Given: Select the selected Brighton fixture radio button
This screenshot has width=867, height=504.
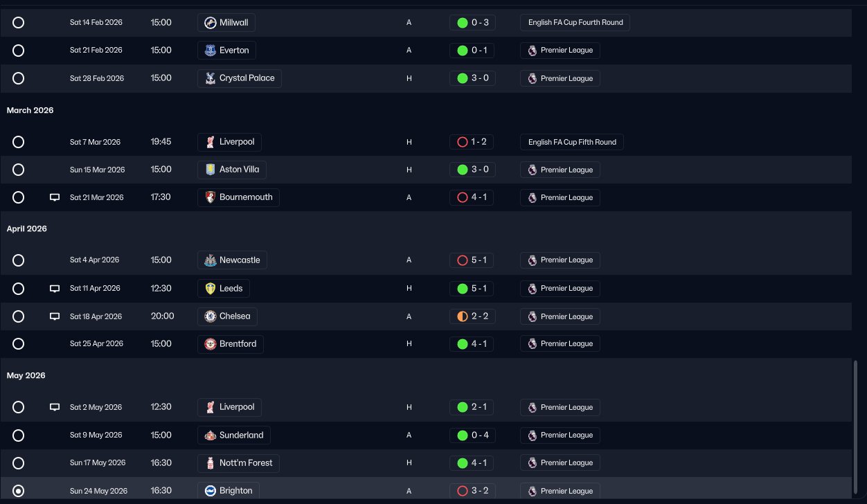Looking at the screenshot, I should coord(19,491).
